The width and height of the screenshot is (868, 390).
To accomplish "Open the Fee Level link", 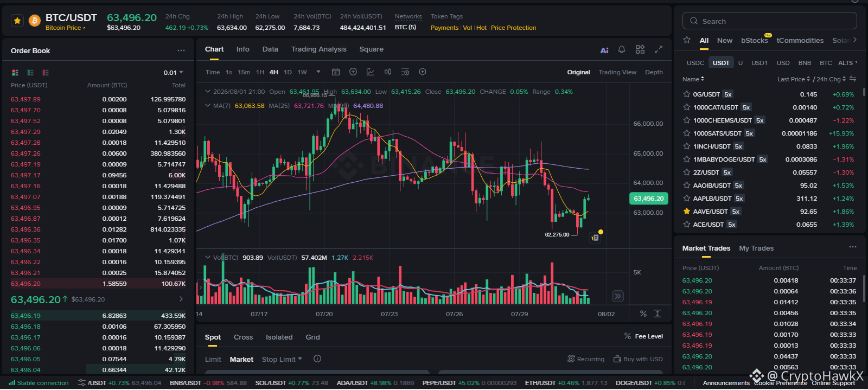I will coord(643,336).
